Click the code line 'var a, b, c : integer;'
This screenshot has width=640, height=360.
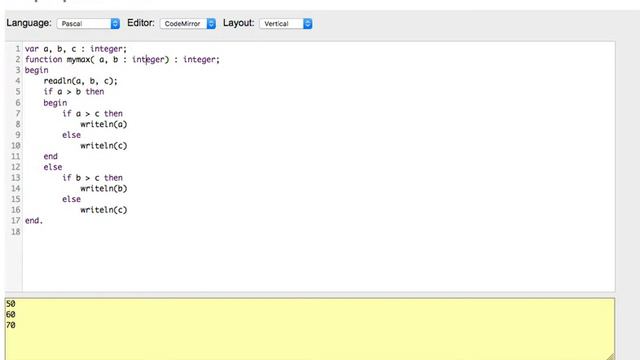pyautogui.click(x=76, y=49)
